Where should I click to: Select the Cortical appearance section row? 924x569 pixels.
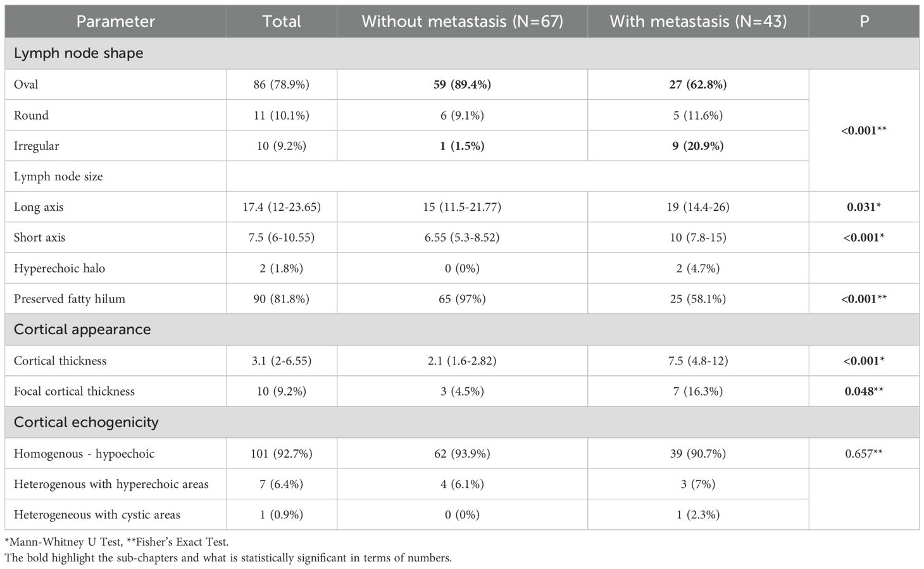click(x=82, y=330)
